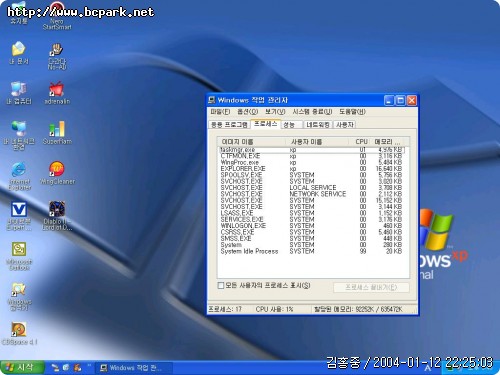Open the 옵션(O) menu
500x375 pixels.
[247, 112]
